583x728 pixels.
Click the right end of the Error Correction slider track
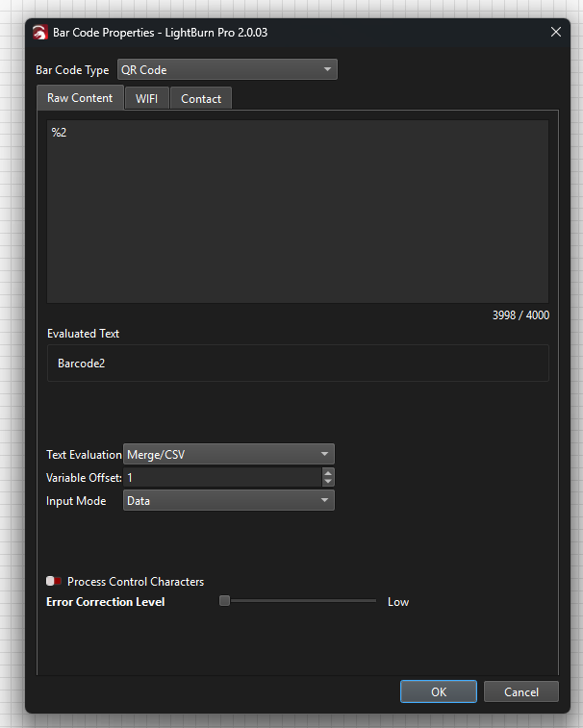(373, 601)
